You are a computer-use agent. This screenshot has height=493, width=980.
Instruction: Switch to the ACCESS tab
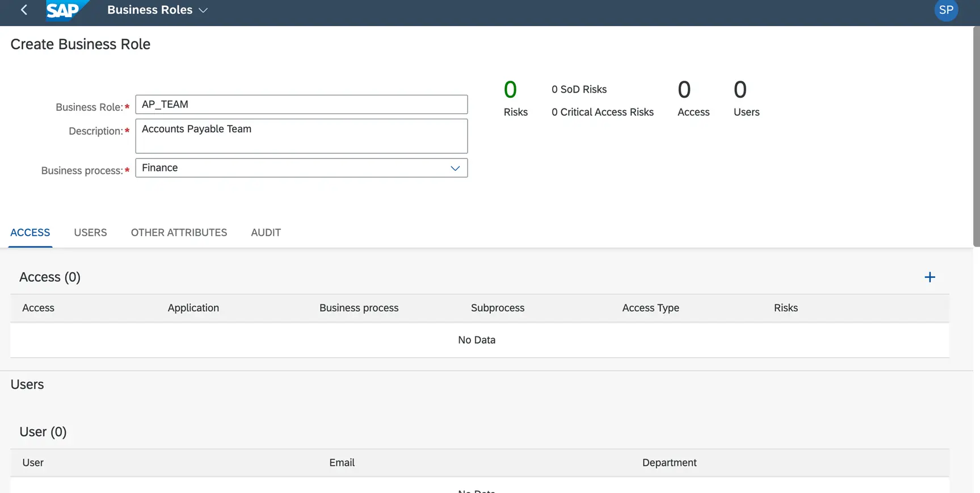[x=30, y=233]
